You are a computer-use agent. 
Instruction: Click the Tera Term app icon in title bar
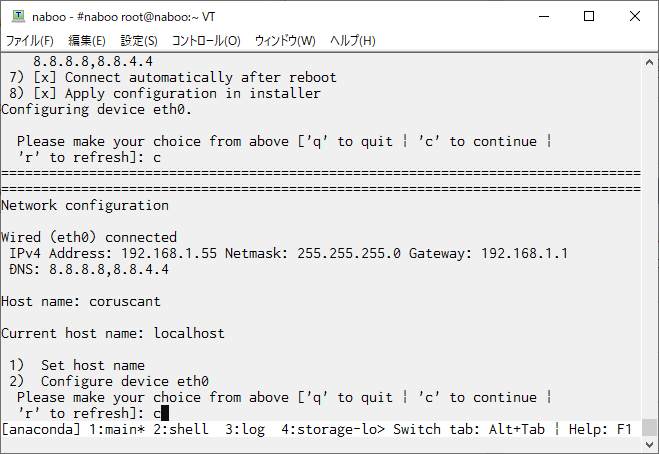tap(18, 16)
